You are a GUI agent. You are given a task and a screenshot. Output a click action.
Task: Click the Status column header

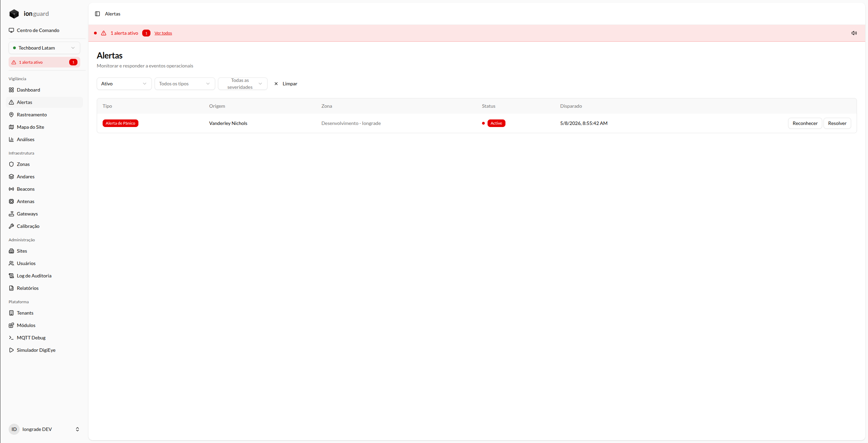(x=488, y=106)
